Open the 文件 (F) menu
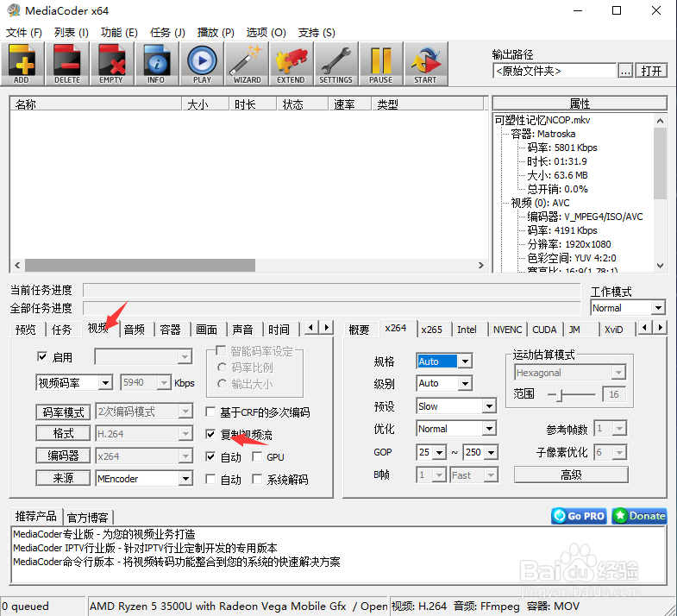 24,33
